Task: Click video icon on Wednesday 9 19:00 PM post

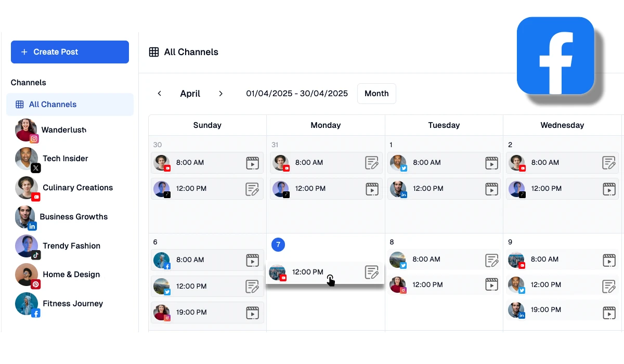Action: (x=609, y=313)
